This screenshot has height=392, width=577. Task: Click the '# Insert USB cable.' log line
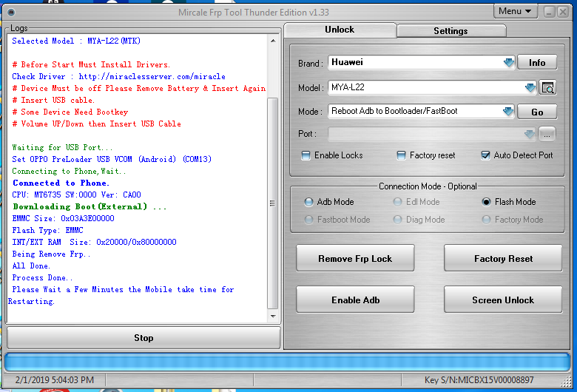pos(53,100)
